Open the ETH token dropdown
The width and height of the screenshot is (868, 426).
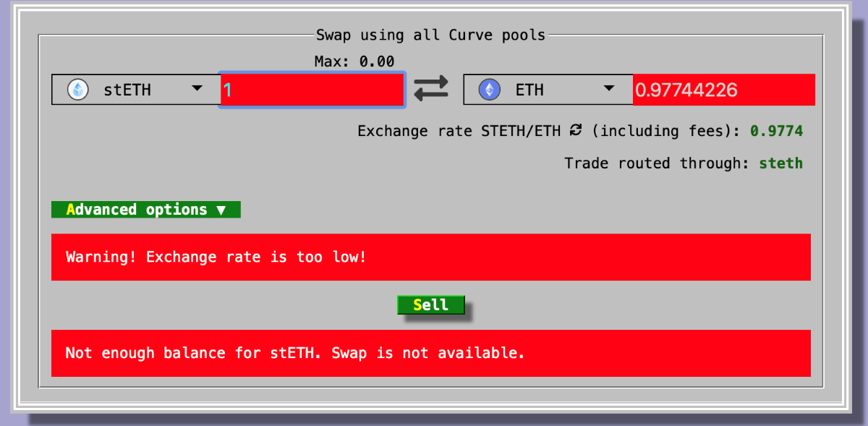pyautogui.click(x=548, y=90)
